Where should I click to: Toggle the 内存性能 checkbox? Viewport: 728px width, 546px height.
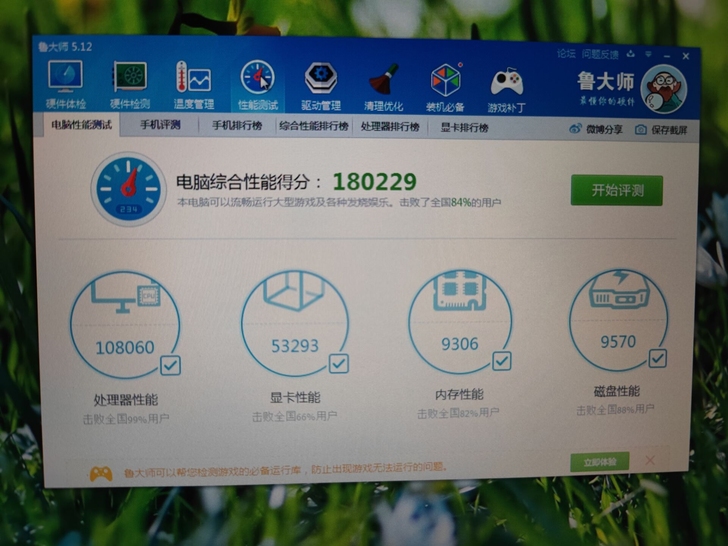pyautogui.click(x=501, y=361)
